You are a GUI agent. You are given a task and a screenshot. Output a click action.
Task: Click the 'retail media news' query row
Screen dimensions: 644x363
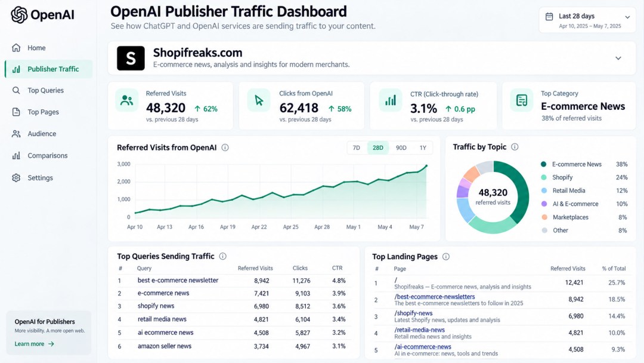coord(233,319)
